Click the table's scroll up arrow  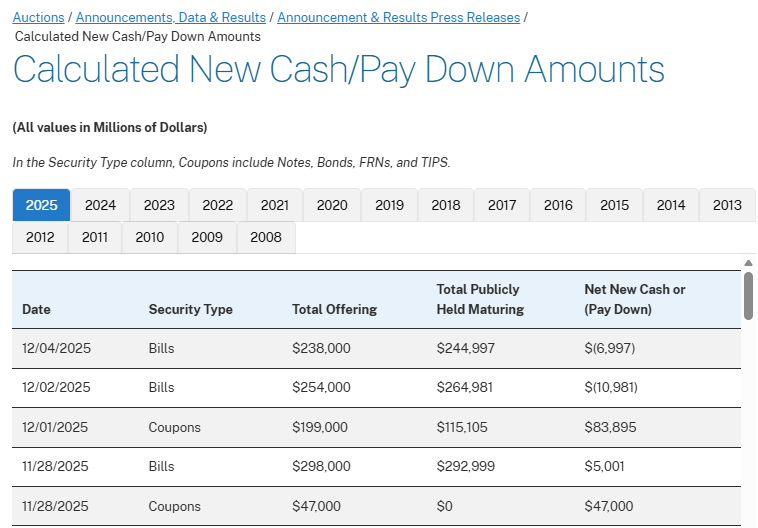748,264
